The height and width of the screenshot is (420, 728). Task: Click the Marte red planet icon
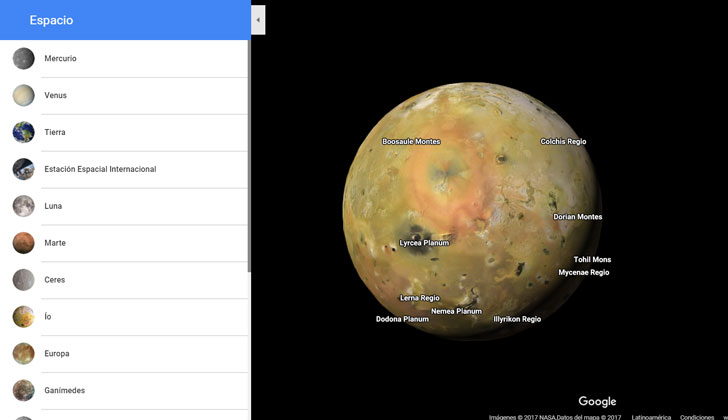click(x=23, y=243)
